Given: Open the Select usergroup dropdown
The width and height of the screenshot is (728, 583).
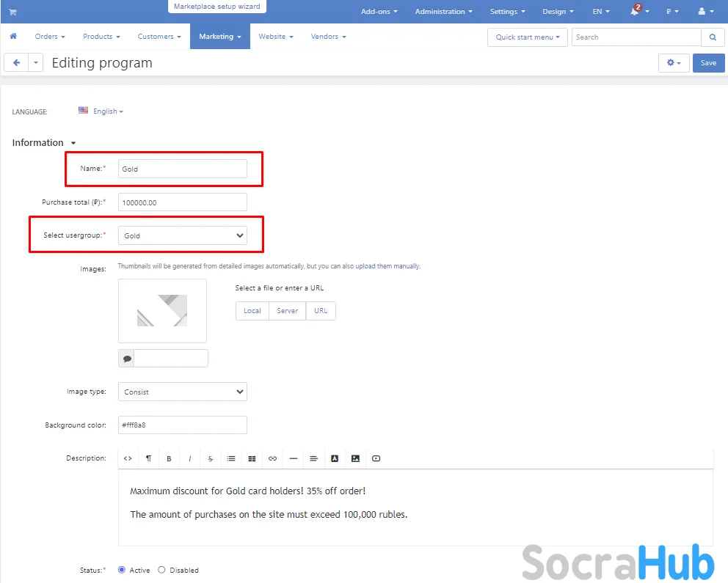Looking at the screenshot, I should [183, 235].
